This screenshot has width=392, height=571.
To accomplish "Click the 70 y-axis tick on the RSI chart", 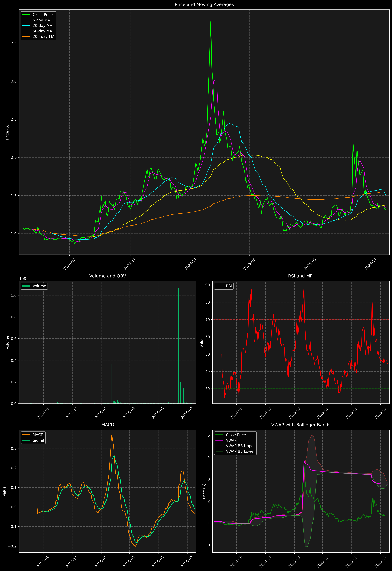I will pos(208,320).
